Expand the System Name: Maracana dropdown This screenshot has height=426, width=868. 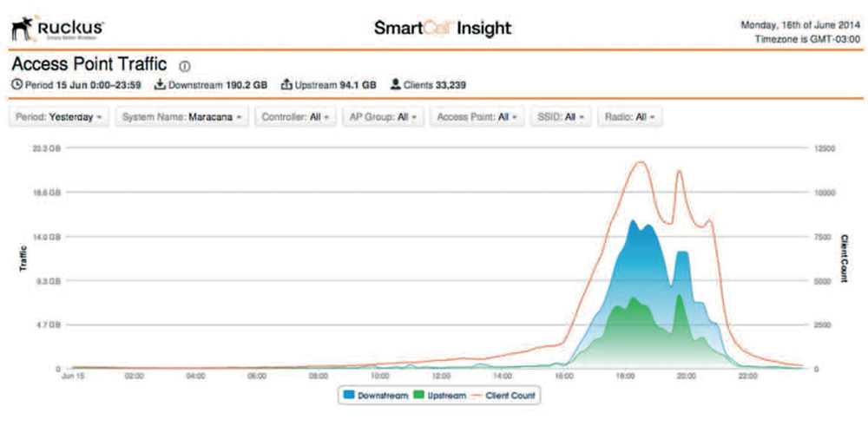pos(181,116)
